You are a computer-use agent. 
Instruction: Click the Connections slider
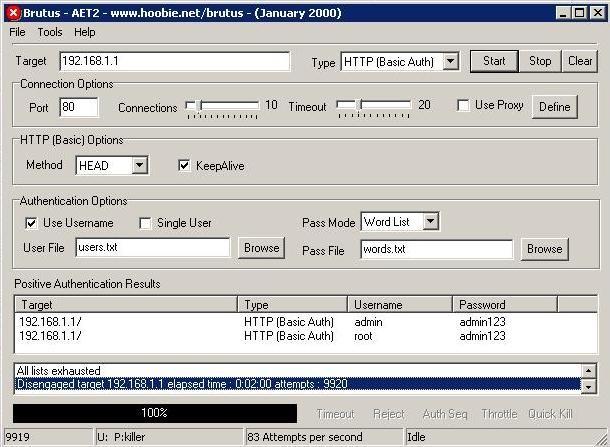click(222, 106)
